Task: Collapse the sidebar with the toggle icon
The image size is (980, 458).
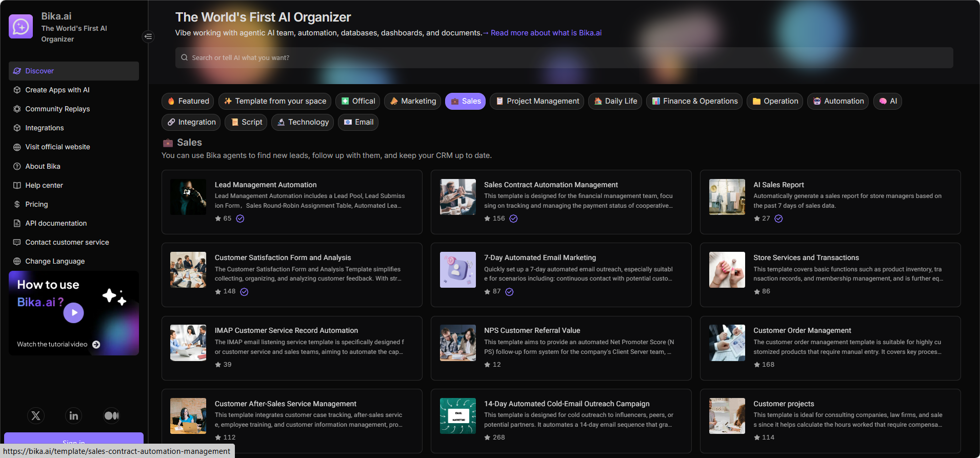Action: pos(148,36)
